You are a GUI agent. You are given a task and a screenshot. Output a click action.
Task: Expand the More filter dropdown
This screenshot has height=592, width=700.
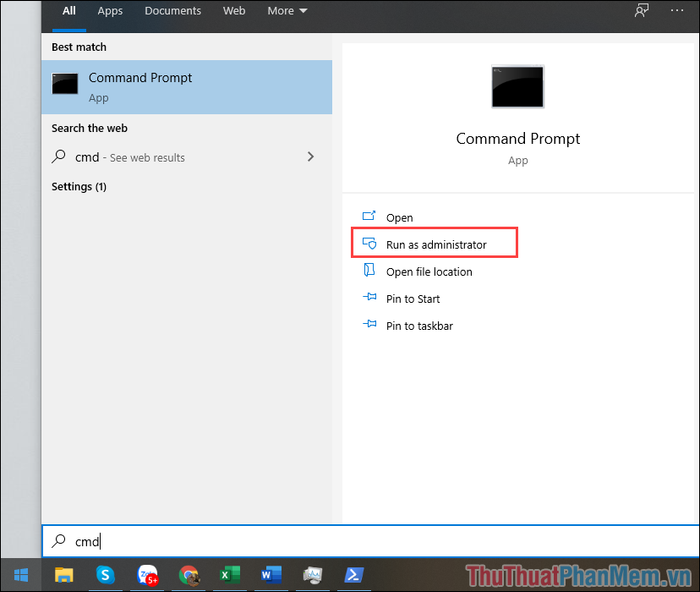[287, 11]
